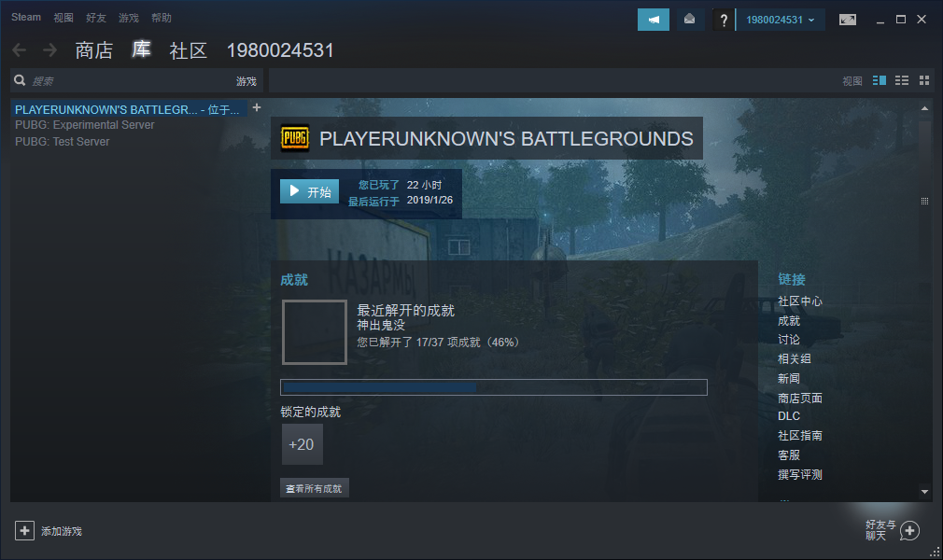Open the Steam menu

click(x=26, y=18)
